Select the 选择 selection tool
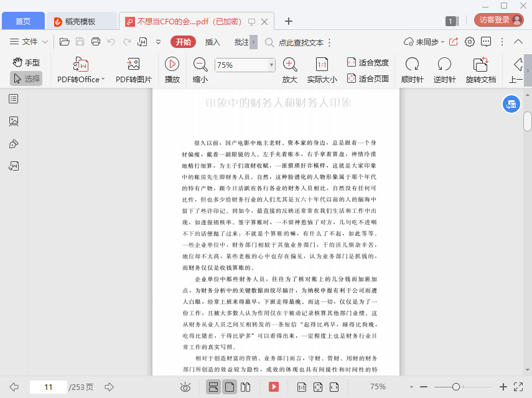Viewport: 532px width, 398px height. pos(26,78)
